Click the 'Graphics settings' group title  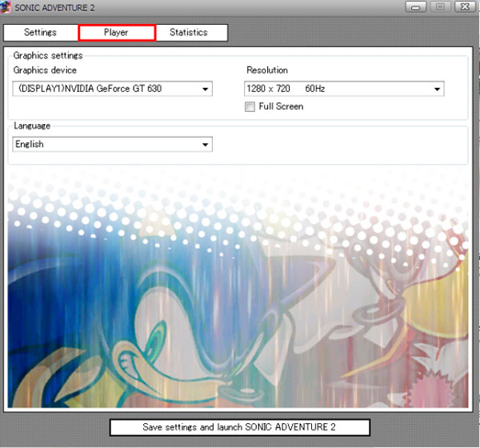click(48, 56)
